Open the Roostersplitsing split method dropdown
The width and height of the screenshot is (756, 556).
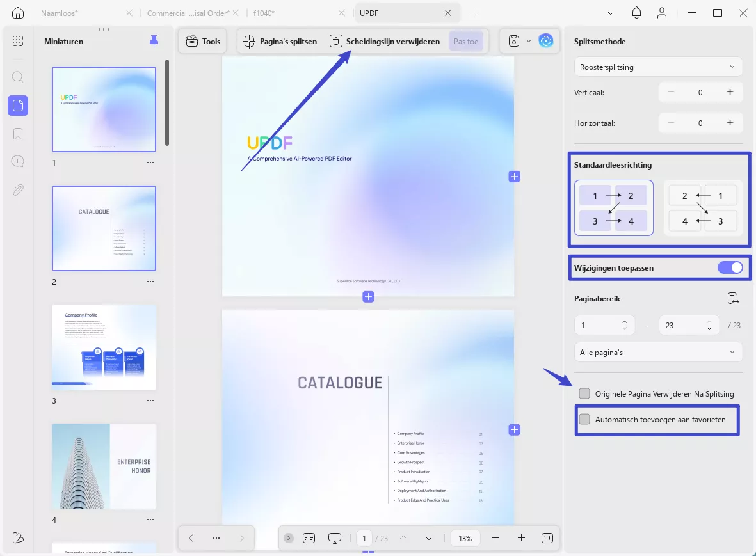click(x=658, y=67)
